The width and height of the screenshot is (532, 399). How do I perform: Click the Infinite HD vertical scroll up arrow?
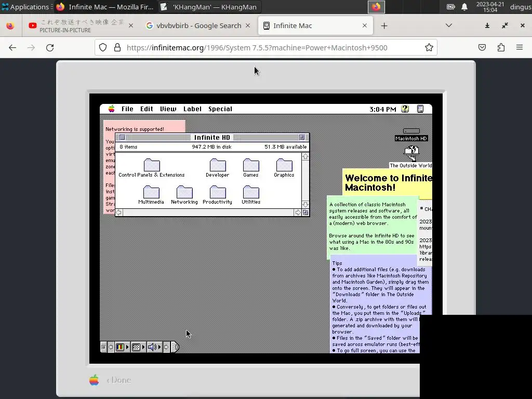pos(305,157)
